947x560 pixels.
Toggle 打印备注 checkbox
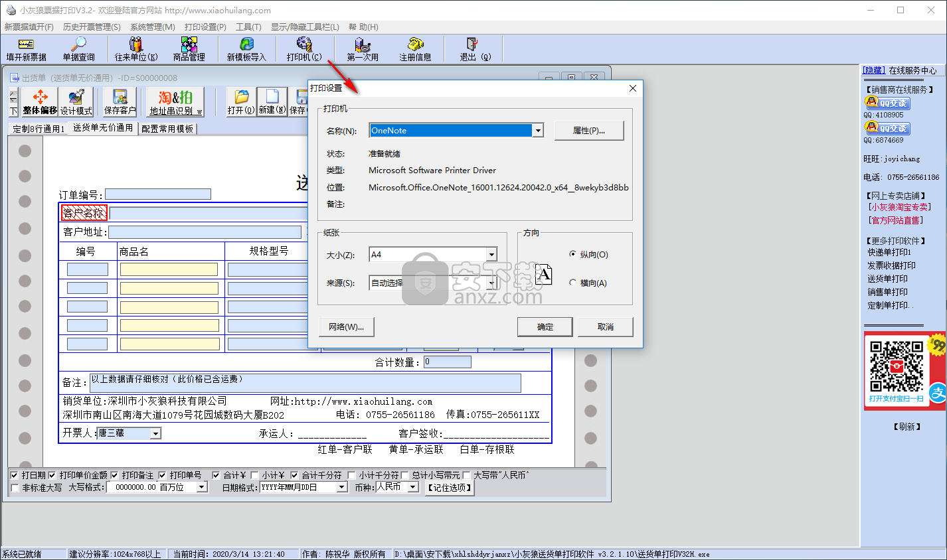point(114,475)
